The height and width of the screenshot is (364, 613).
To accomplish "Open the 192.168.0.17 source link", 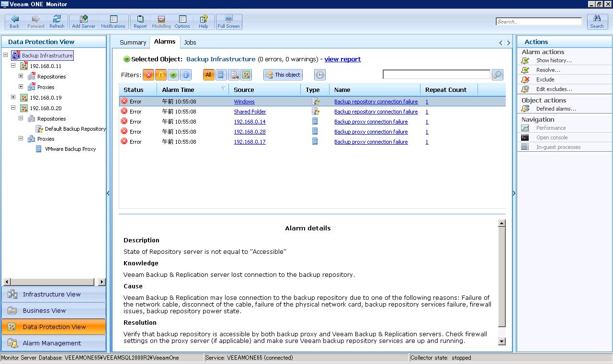I will click(250, 142).
